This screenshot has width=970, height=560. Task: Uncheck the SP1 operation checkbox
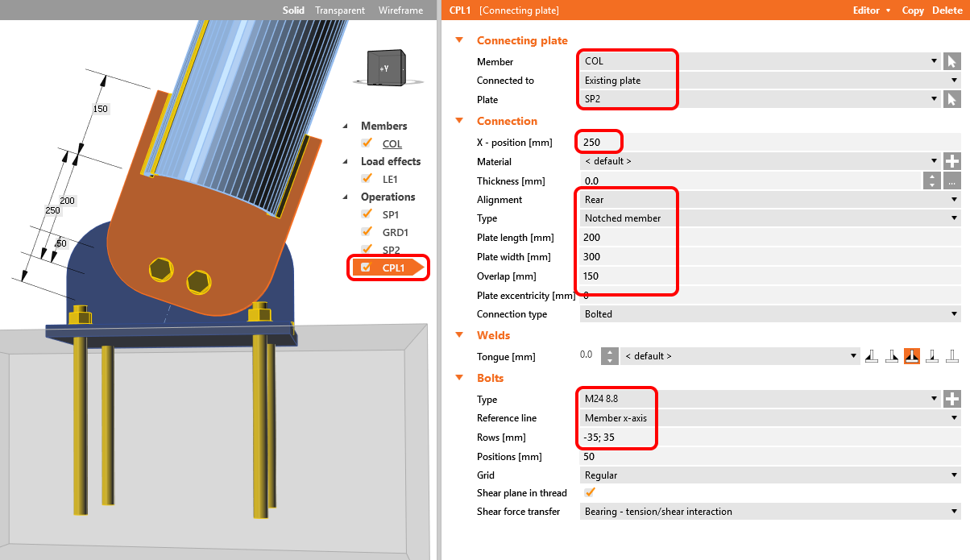tap(367, 214)
